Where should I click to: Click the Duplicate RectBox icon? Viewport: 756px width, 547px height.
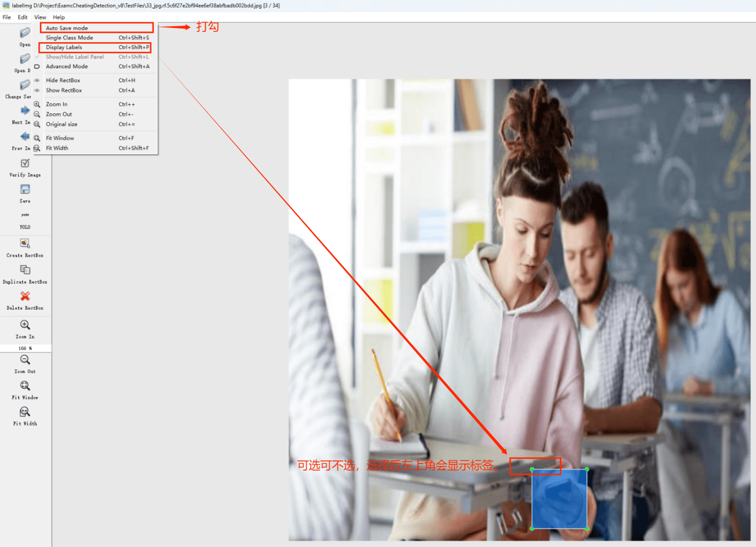pyautogui.click(x=25, y=270)
